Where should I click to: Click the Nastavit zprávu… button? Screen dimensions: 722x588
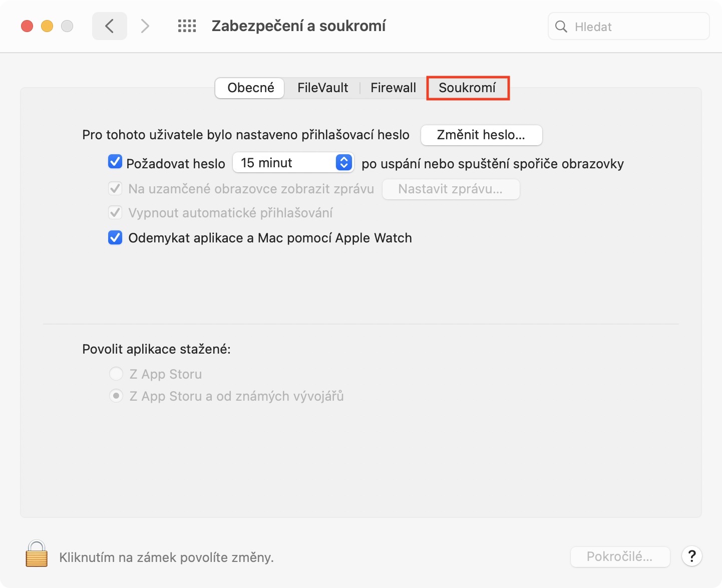[451, 189]
